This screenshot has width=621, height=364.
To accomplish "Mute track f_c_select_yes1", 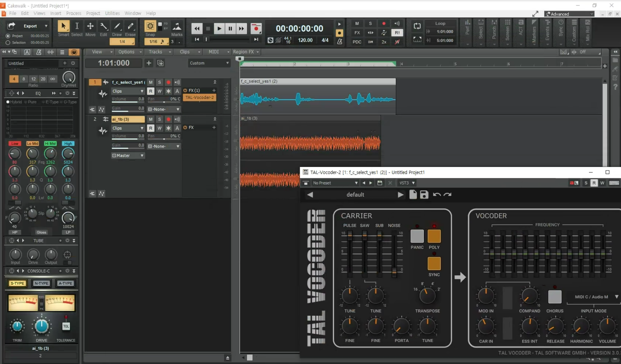I will 150,82.
